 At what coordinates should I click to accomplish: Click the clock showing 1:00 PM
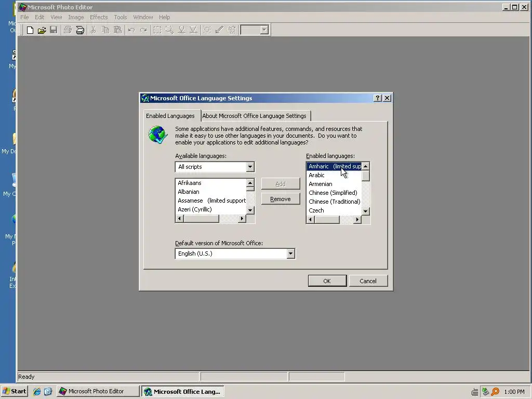[x=514, y=392]
